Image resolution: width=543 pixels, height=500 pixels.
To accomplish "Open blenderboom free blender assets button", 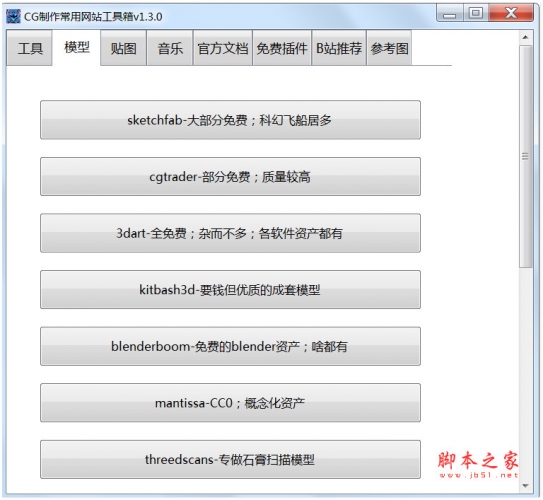I will 230,346.
